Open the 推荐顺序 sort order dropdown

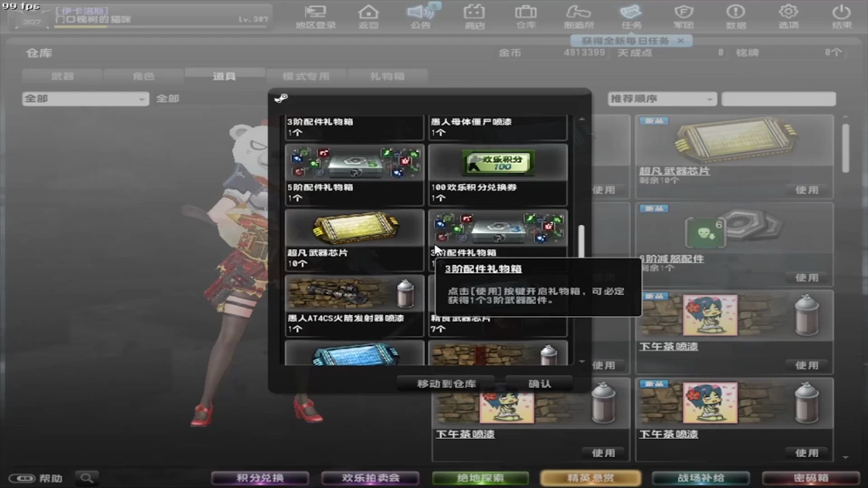coord(662,99)
